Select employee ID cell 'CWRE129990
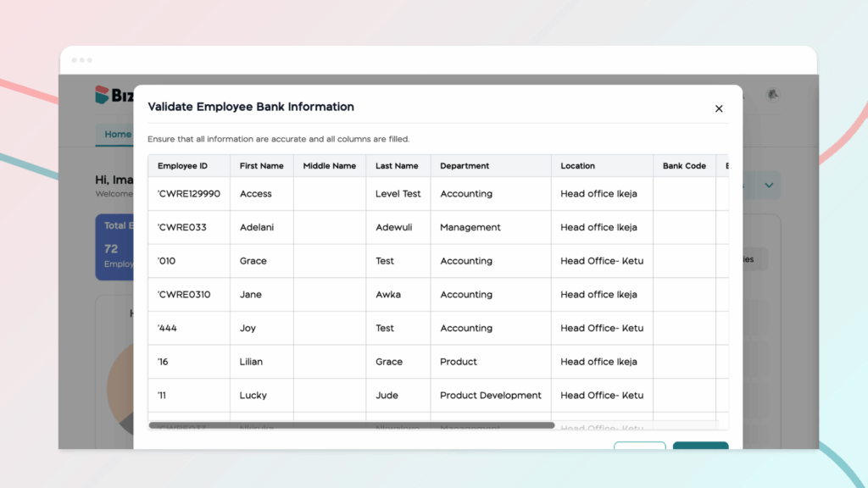Image resolution: width=868 pixels, height=488 pixels. tap(188, 194)
